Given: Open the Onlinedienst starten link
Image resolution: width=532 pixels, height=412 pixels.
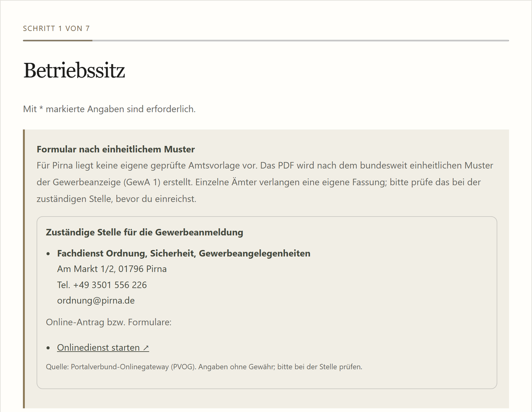Looking at the screenshot, I should click(103, 348).
